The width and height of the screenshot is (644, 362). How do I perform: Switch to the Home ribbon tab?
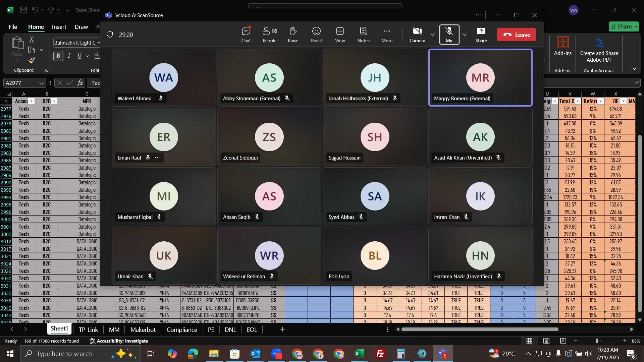click(x=36, y=27)
